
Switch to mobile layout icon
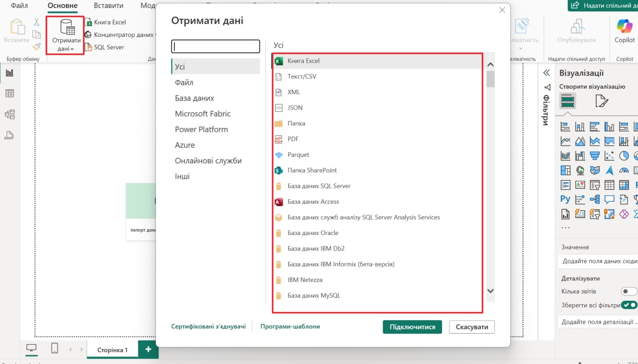(x=55, y=348)
